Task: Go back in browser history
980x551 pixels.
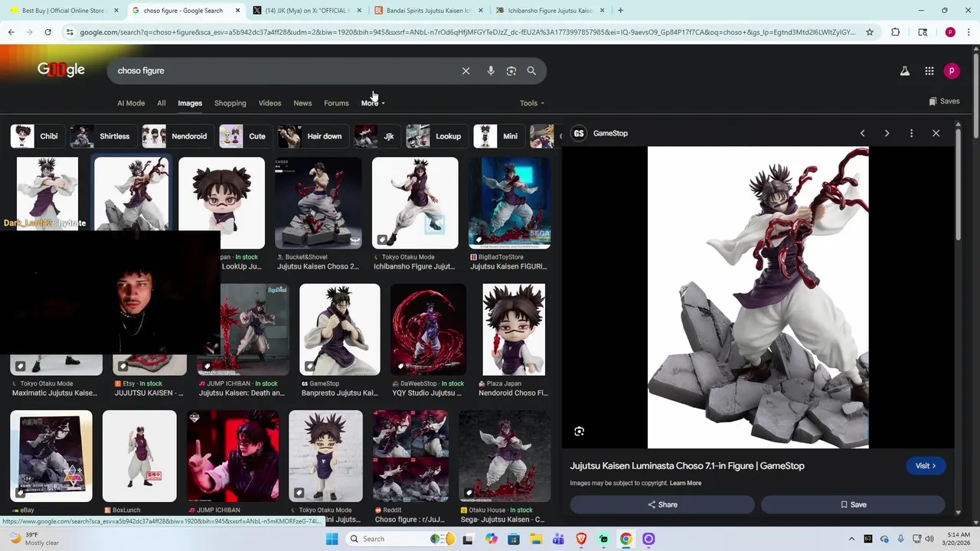Action: [11, 32]
